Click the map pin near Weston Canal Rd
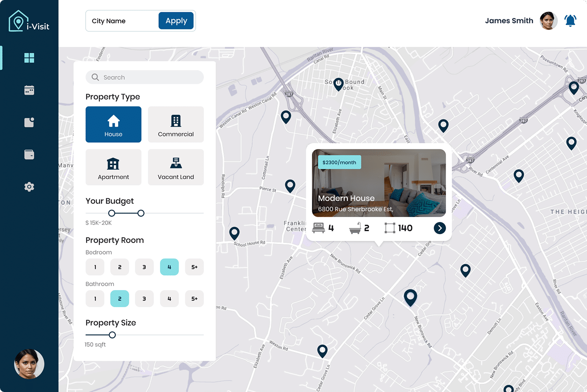The height and width of the screenshot is (392, 587). pyautogui.click(x=286, y=117)
